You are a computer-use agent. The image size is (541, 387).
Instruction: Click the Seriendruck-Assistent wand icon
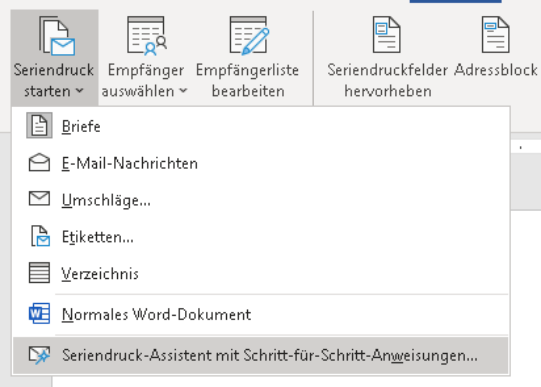39,355
